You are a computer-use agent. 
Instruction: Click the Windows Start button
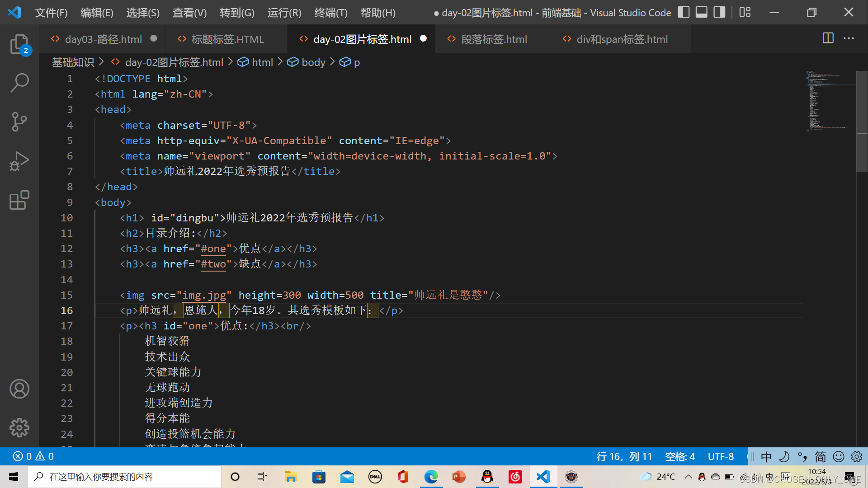[x=14, y=477]
